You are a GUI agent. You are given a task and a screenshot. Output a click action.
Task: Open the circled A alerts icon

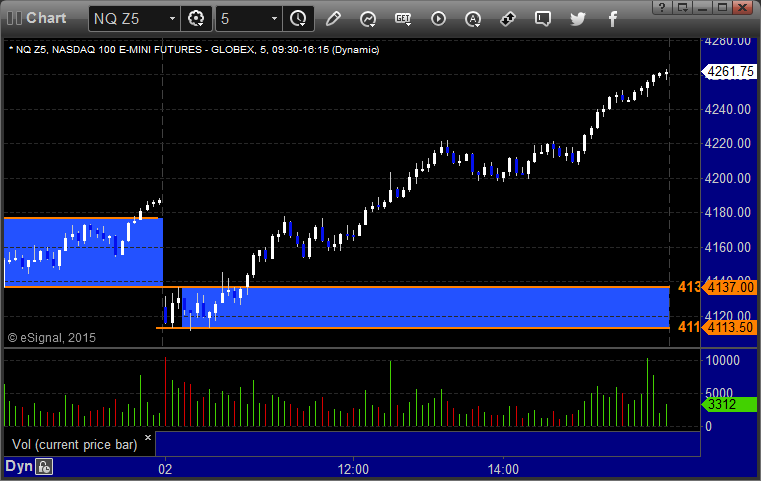473,19
